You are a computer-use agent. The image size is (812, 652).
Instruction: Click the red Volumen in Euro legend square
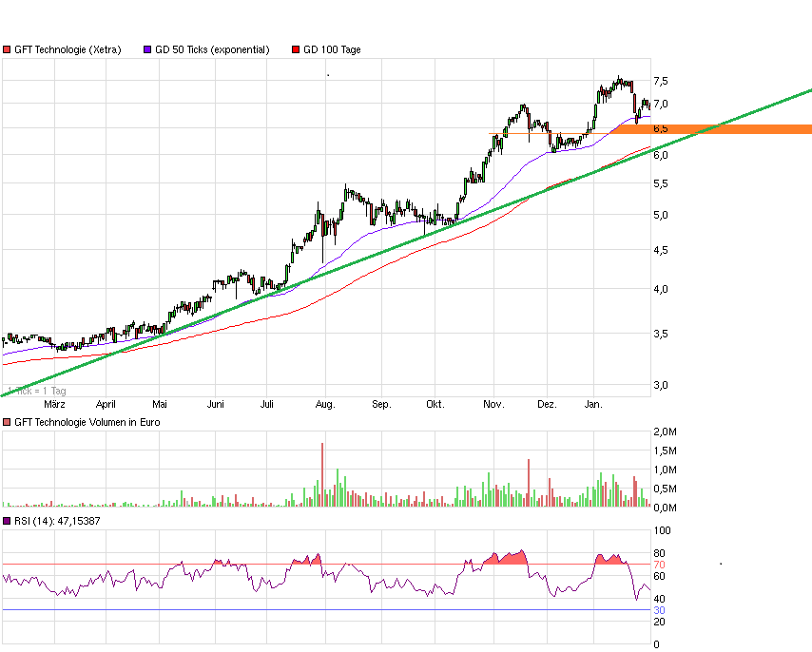[8, 421]
